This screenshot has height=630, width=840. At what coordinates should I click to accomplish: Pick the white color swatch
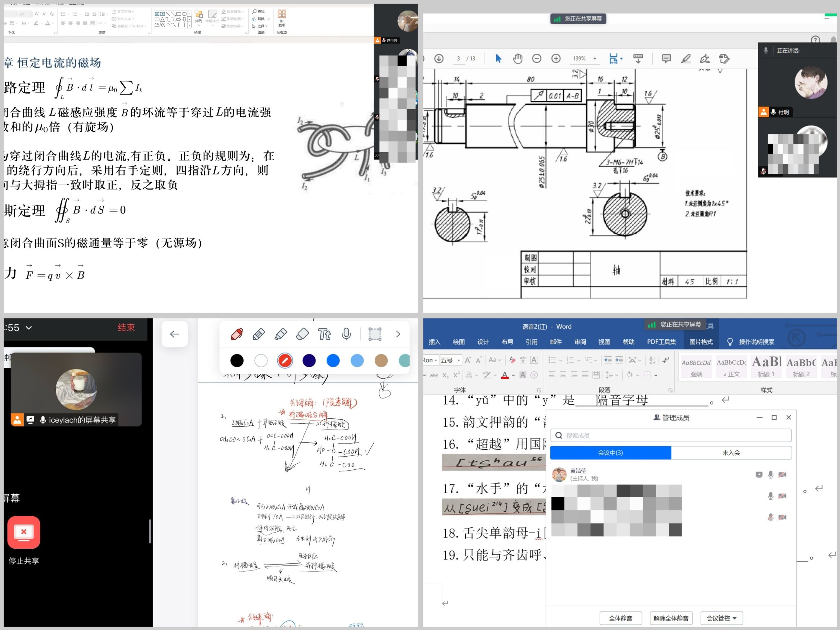tap(261, 361)
